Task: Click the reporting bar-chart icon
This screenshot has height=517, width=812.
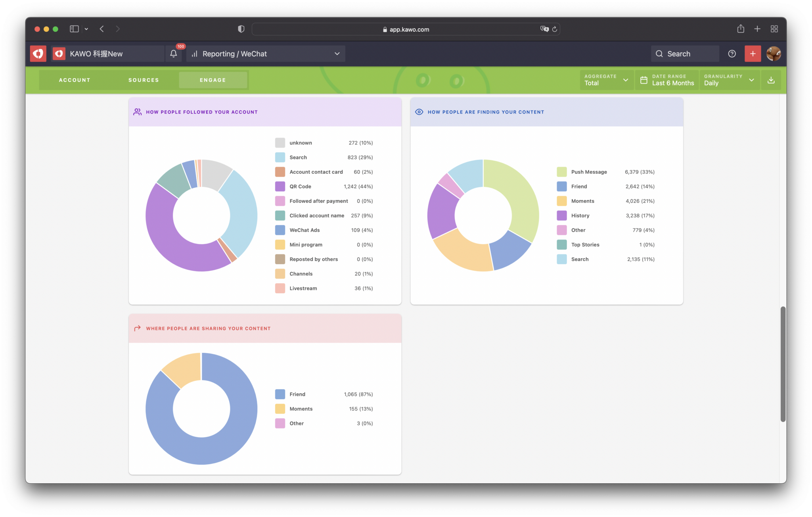Action: coord(194,54)
